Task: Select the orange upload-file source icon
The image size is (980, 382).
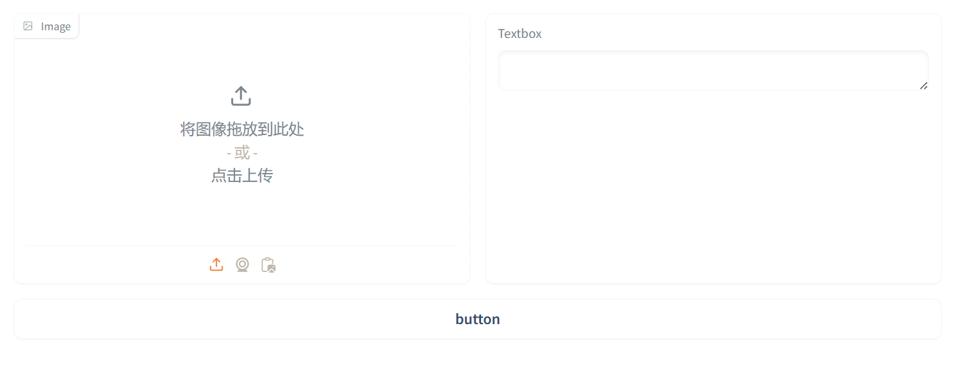Action: click(216, 264)
